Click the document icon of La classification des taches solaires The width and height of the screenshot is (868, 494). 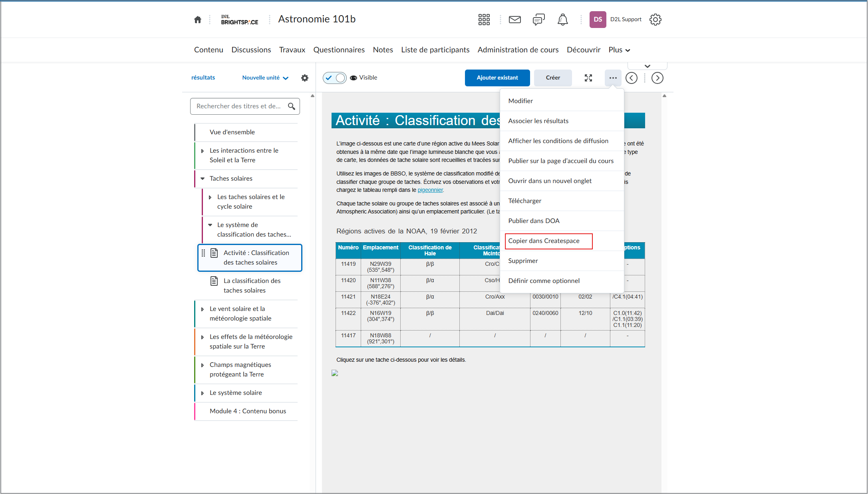coord(214,281)
